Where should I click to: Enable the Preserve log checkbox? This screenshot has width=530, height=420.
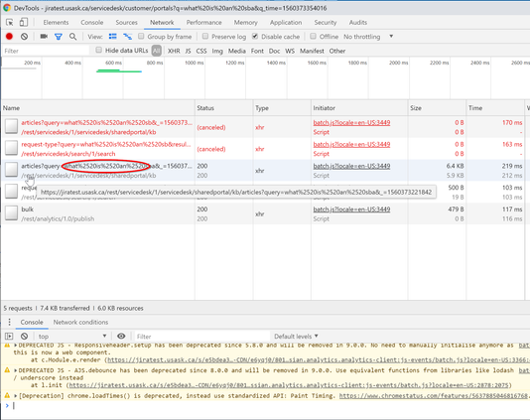(205, 36)
